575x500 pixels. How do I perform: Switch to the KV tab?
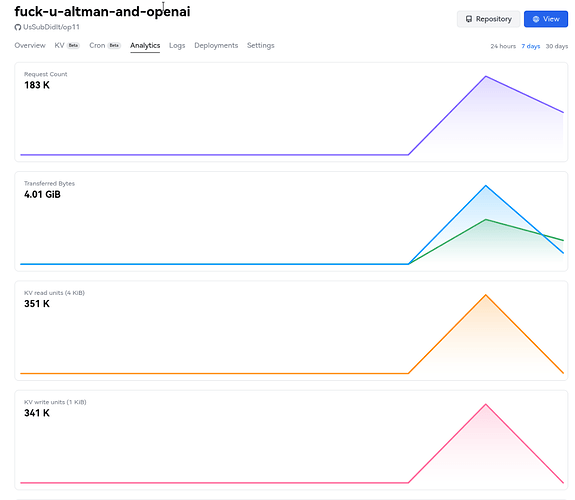pyautogui.click(x=59, y=45)
